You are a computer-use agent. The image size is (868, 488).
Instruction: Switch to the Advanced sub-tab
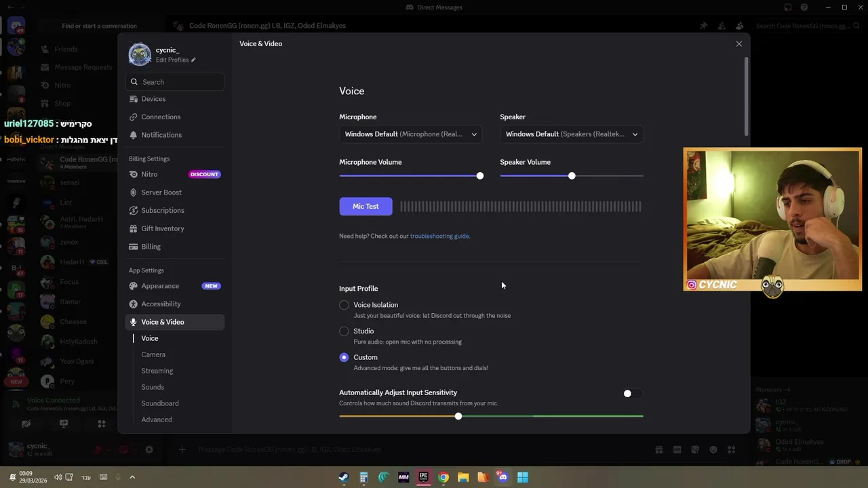[x=157, y=420]
